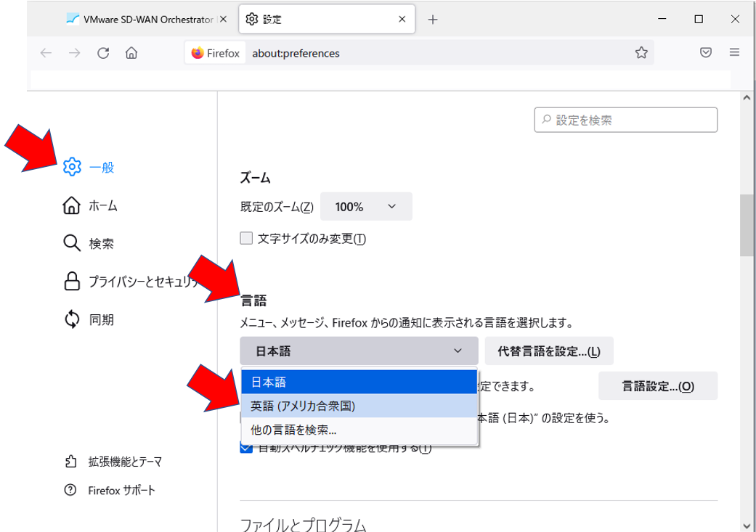Viewport: 756px width, 532px height.
Task: Choose 他の言語を検索... option
Action: (359, 430)
